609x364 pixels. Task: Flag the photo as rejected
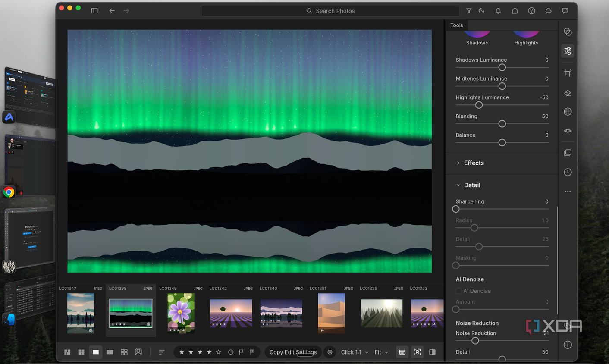click(252, 352)
